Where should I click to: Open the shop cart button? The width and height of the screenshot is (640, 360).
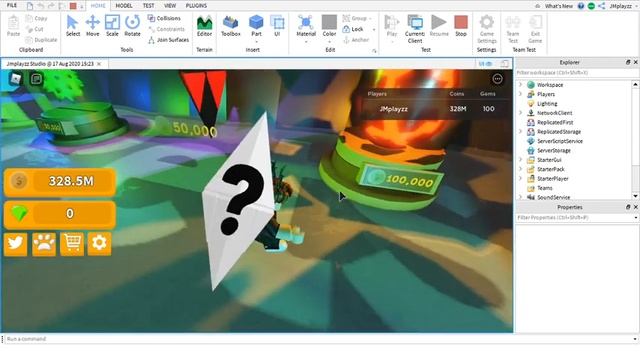click(72, 244)
